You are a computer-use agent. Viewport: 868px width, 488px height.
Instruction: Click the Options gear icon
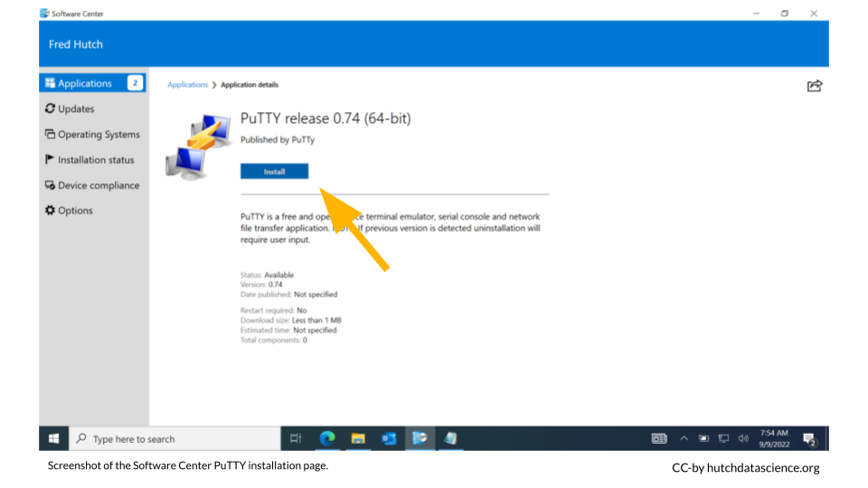[x=51, y=211]
